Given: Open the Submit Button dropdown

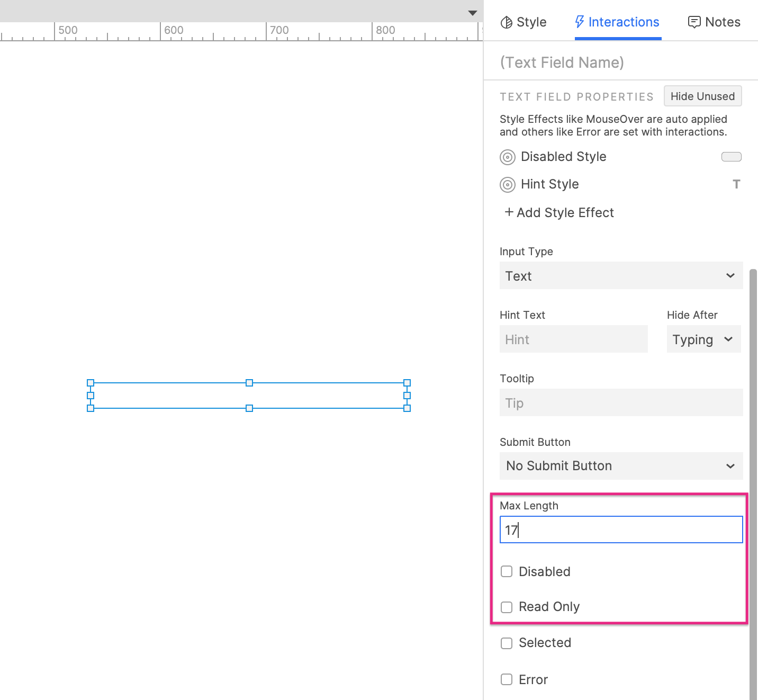Looking at the screenshot, I should [x=620, y=466].
